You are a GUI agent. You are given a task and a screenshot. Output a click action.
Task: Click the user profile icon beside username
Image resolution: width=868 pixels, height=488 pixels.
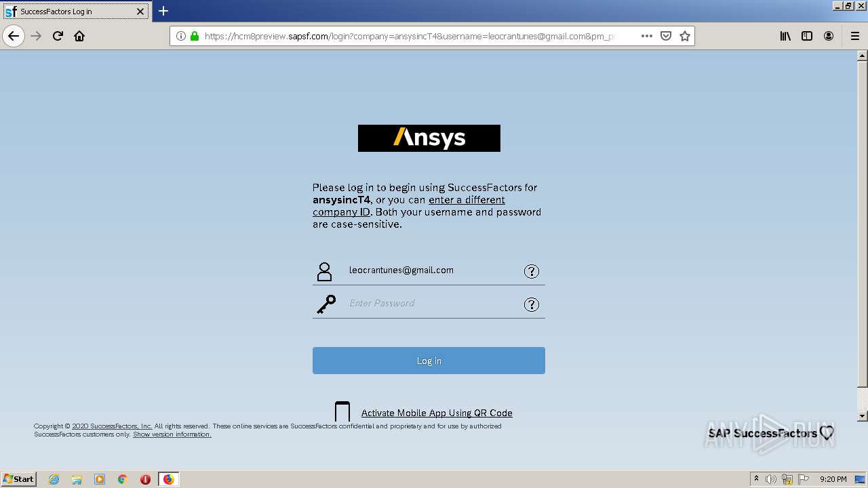[x=325, y=272]
